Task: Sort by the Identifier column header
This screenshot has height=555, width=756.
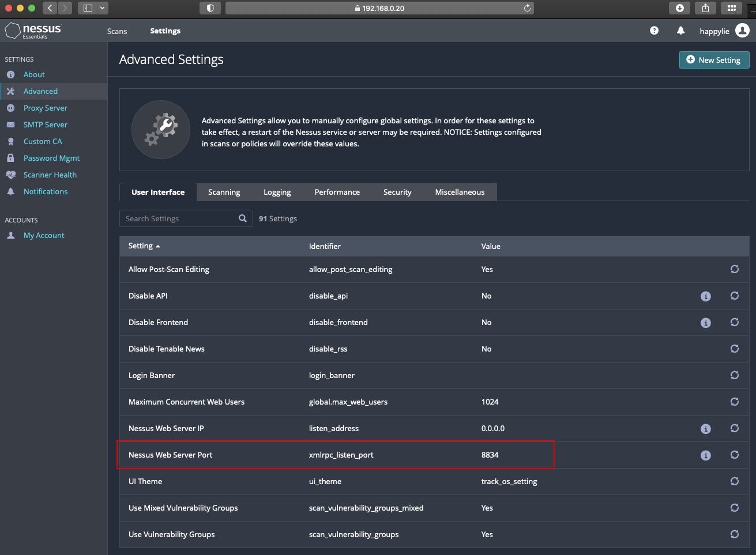Action: [325, 246]
